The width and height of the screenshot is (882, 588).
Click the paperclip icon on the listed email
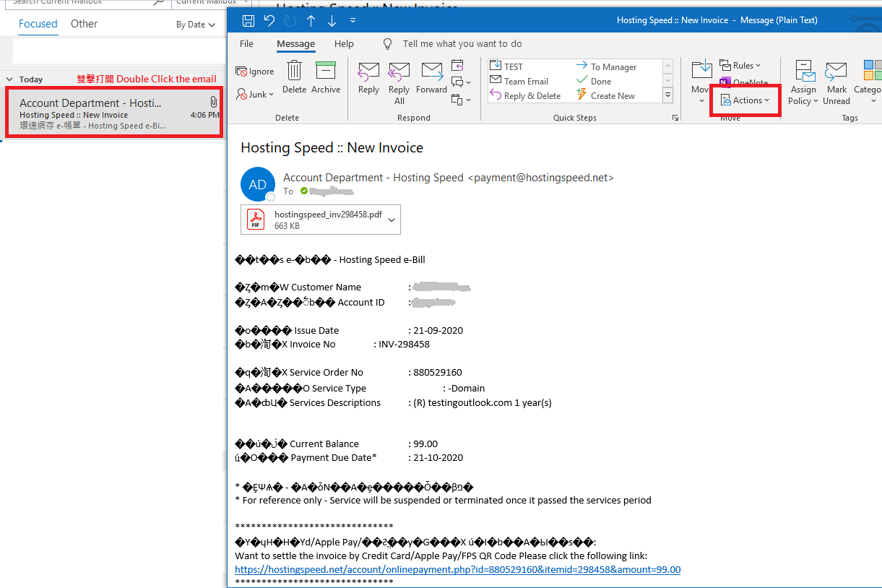[x=214, y=101]
